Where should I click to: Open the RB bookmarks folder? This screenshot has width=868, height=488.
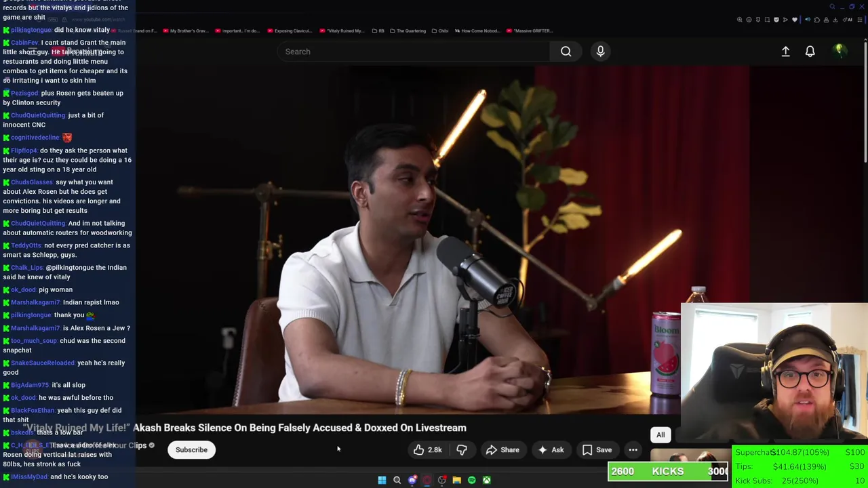tap(378, 30)
